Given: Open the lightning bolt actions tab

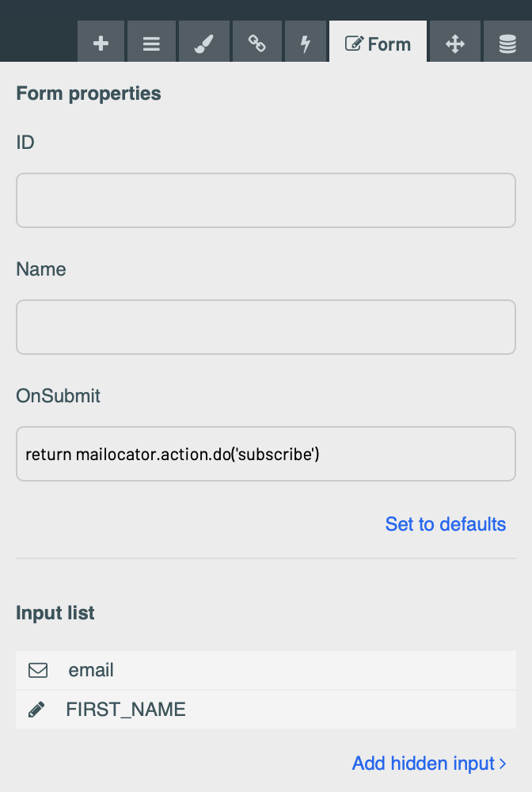Looking at the screenshot, I should [306, 43].
